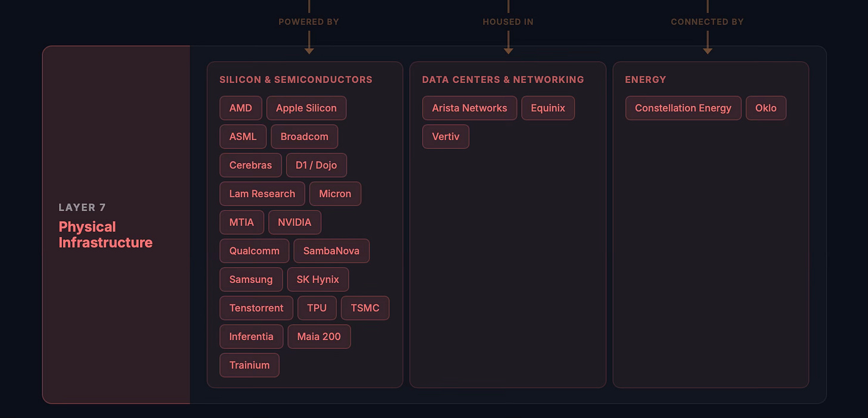
Task: Choose the SK Hynix tag
Action: point(318,279)
